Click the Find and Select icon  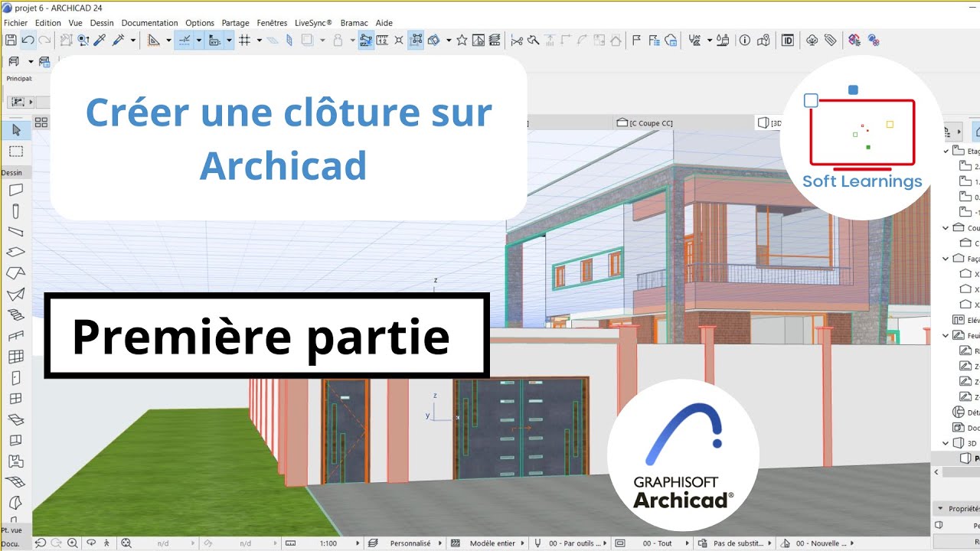(x=84, y=40)
